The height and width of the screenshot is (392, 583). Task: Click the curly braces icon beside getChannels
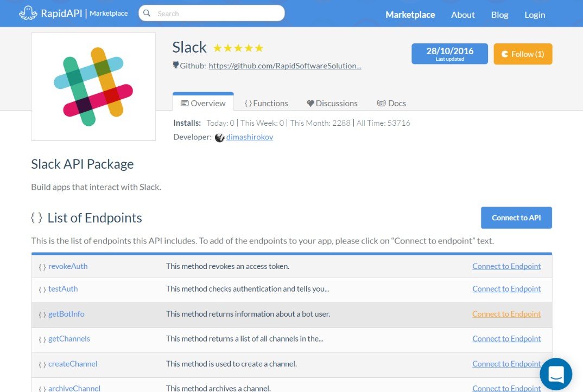click(x=42, y=339)
